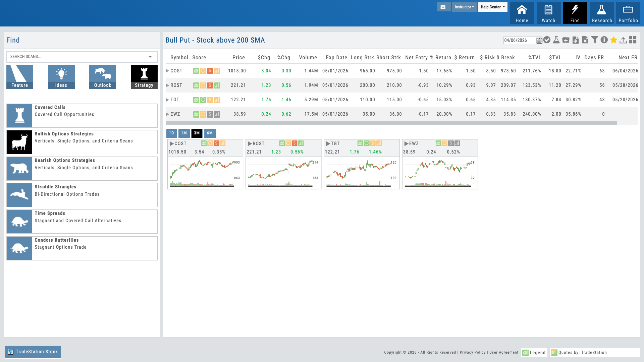Image resolution: width=644 pixels, height=362 pixels.
Task: Expand the COST row arrow in the table
Action: [167, 71]
